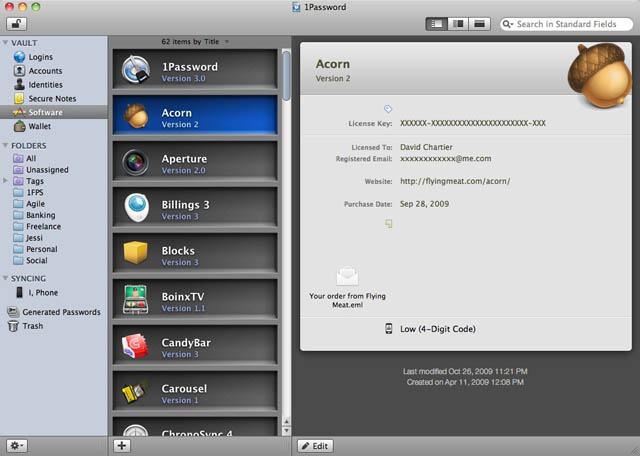Click the list scroll up arrow
Screen dimensions: 640x456
click(287, 421)
